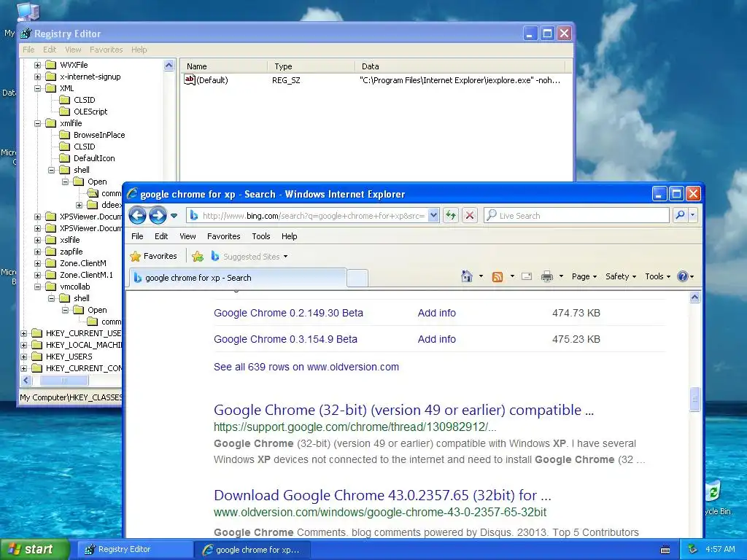The height and width of the screenshot is (560, 747).
Task: Click the (Default) string value icon
Action: 190,80
